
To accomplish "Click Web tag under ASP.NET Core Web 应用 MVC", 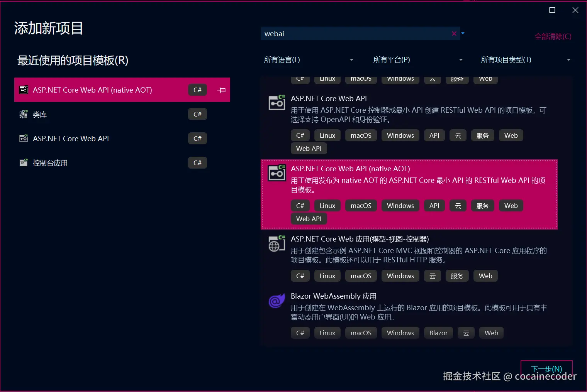I will click(485, 276).
